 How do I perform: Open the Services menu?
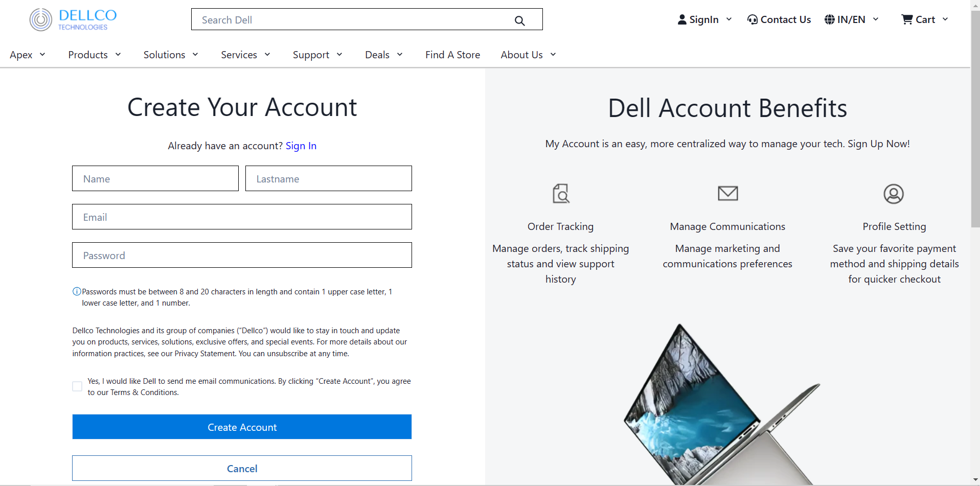pos(239,55)
